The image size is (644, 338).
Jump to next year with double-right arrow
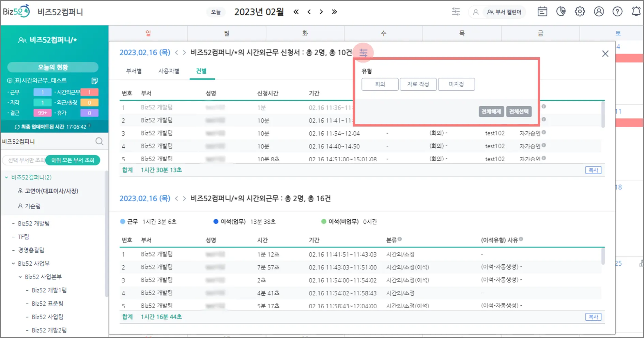tap(334, 12)
